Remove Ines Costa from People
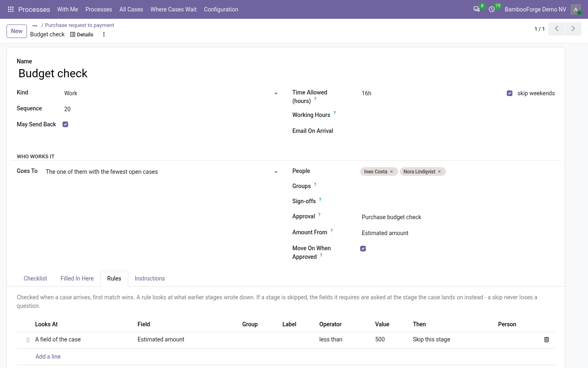The width and height of the screenshot is (588, 368). point(392,172)
